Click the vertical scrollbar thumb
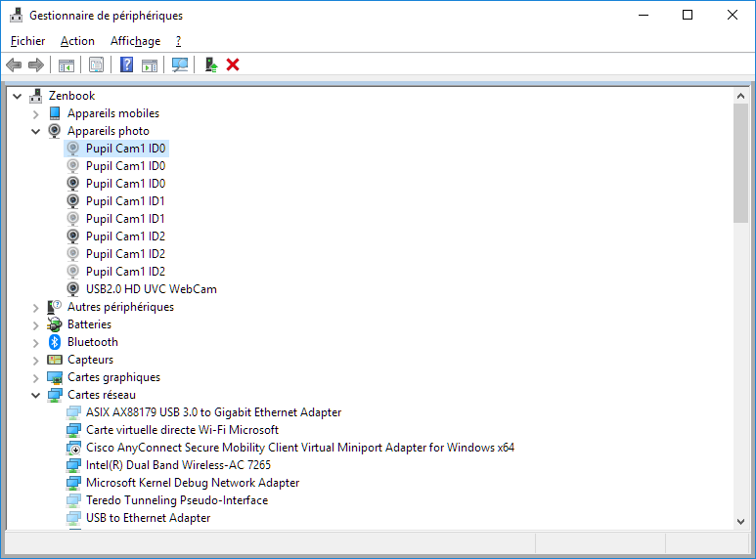Viewport: 756px width, 559px height. coord(740,163)
